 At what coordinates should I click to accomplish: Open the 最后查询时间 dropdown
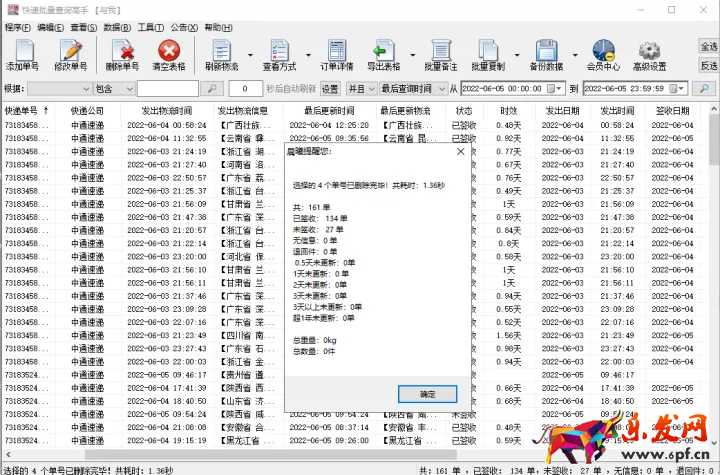440,89
